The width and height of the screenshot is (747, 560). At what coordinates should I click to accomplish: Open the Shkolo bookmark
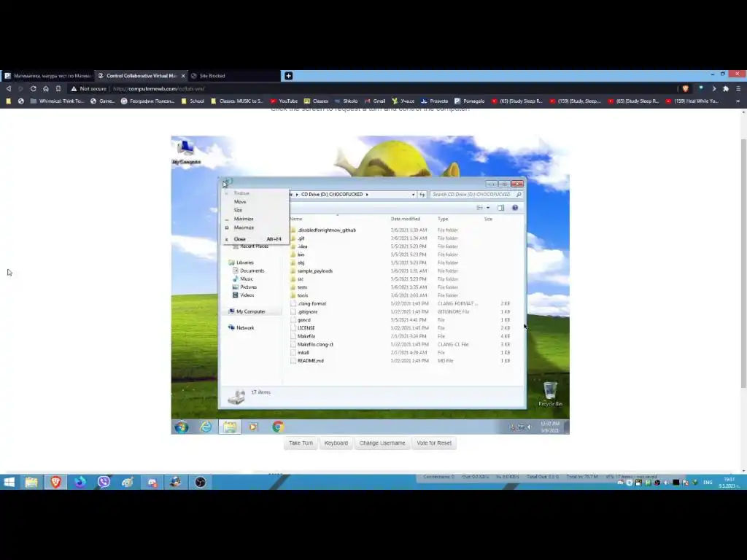coord(346,101)
